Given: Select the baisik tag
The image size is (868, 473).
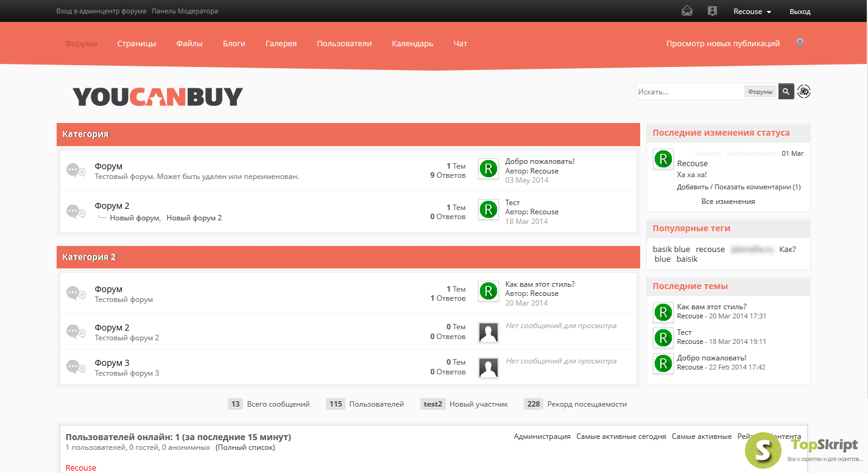Looking at the screenshot, I should tap(687, 259).
